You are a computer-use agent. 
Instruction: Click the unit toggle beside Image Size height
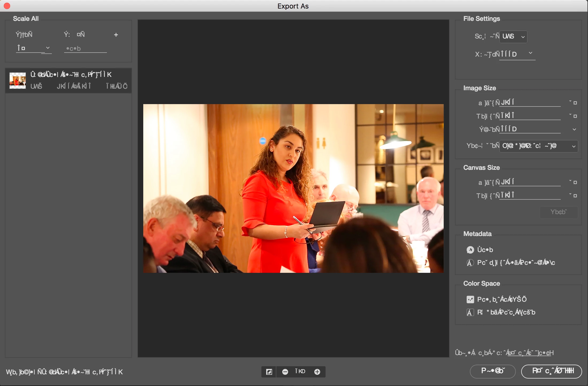click(573, 116)
